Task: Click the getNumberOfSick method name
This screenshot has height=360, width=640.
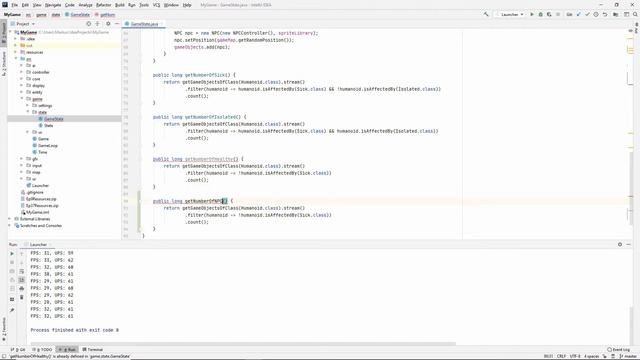Action: (205, 75)
